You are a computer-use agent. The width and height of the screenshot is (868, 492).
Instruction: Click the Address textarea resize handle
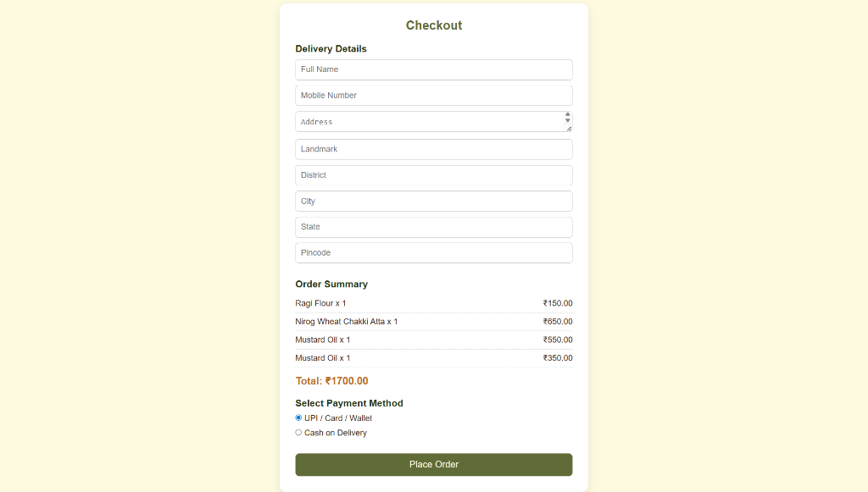569,129
